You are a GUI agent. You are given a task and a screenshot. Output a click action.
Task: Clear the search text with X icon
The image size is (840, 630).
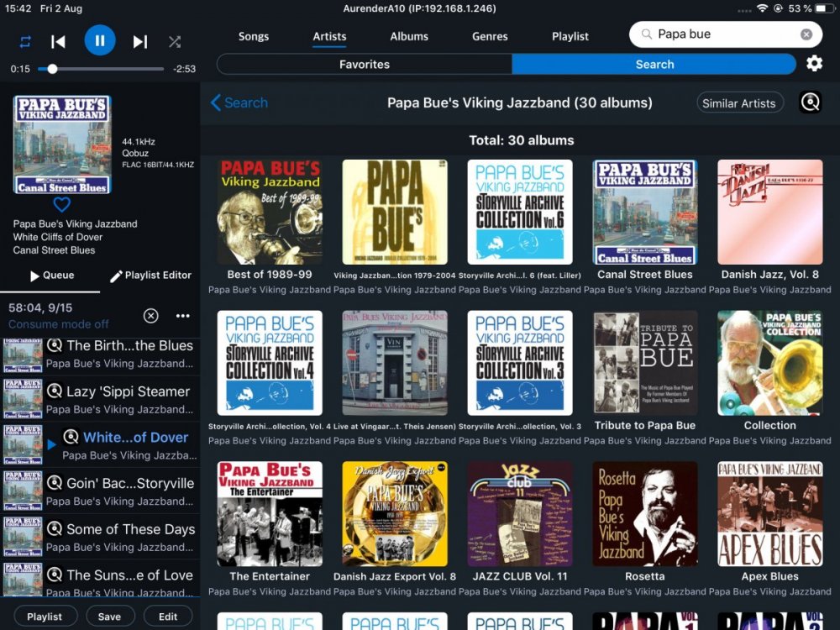pos(806,34)
